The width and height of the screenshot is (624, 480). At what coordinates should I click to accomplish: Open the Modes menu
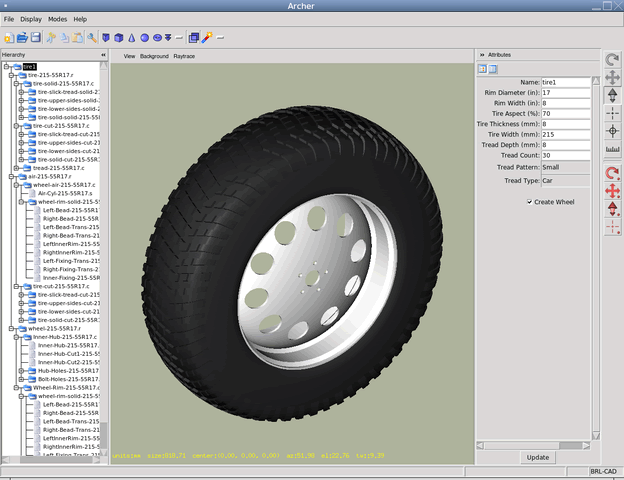pyautogui.click(x=57, y=19)
